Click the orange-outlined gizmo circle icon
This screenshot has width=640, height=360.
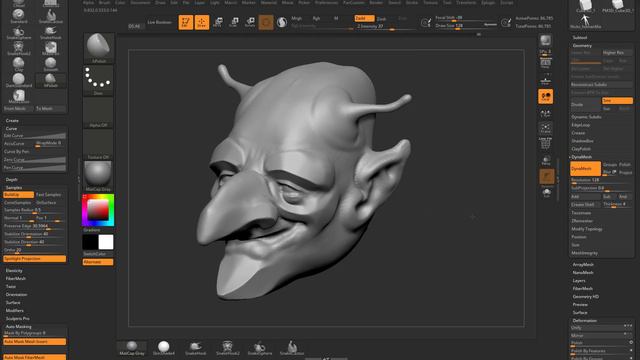(x=266, y=22)
